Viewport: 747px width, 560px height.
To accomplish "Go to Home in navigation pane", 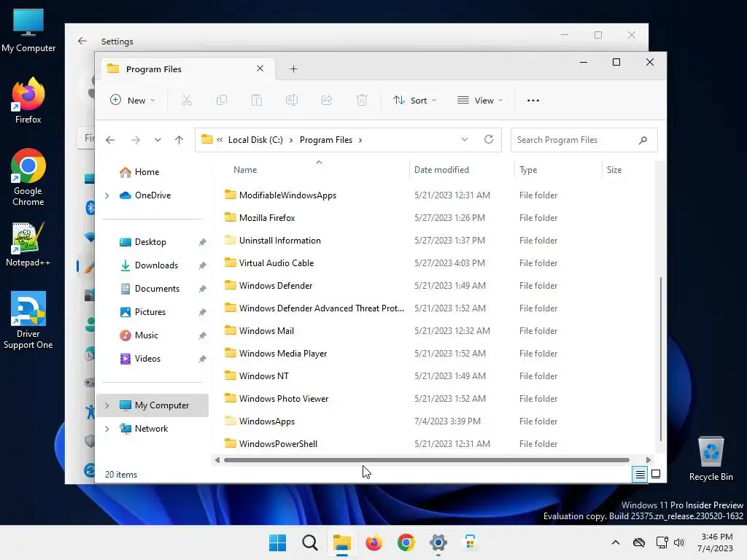I will click(146, 172).
